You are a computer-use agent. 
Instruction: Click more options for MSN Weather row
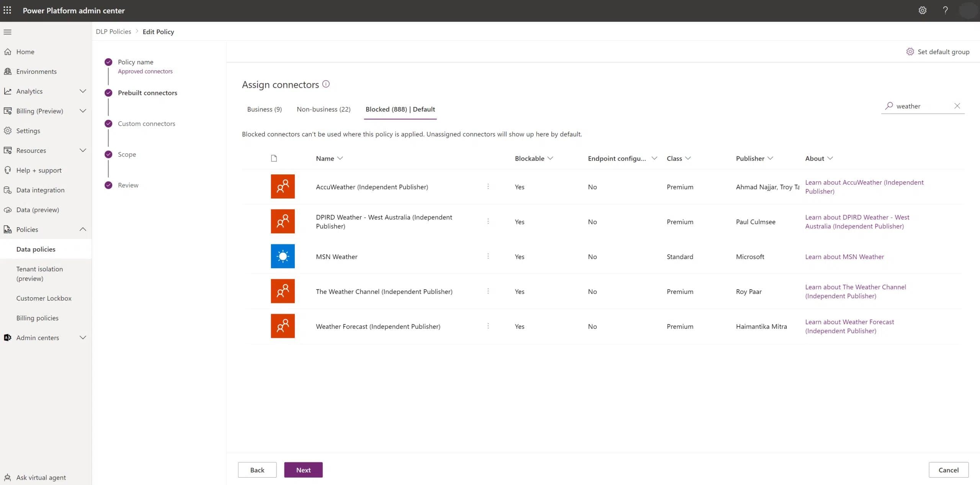pos(488,256)
